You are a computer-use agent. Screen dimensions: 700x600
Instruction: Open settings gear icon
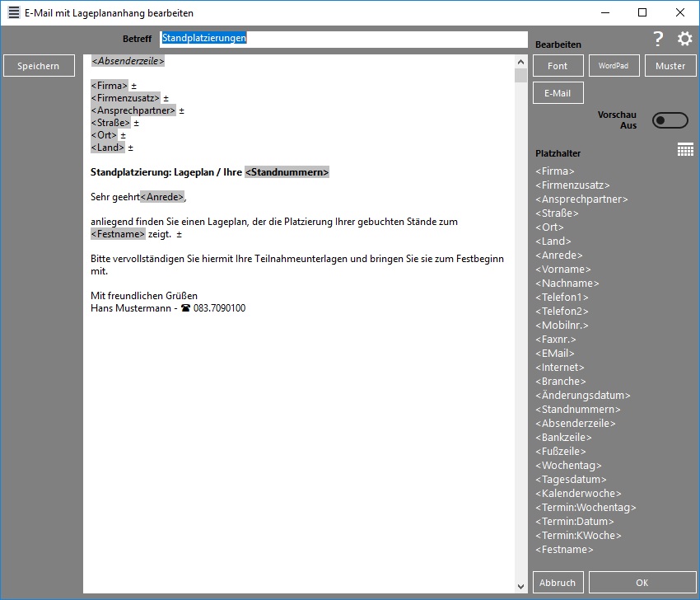click(x=684, y=39)
